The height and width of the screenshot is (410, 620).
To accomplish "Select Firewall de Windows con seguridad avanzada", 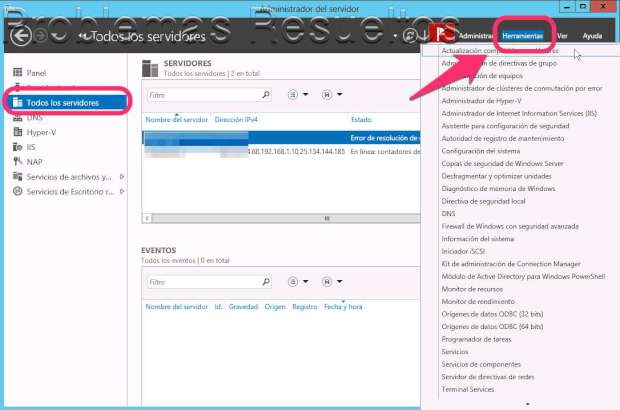I will [510, 226].
